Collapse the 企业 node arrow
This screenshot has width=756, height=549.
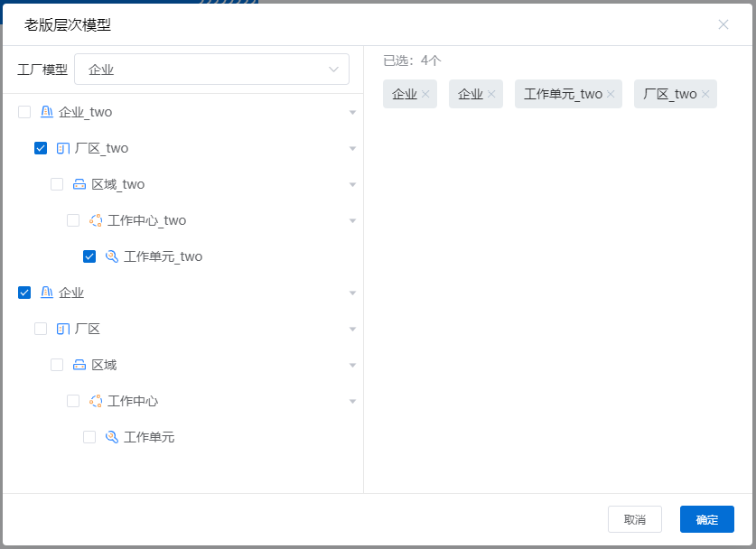(352, 293)
